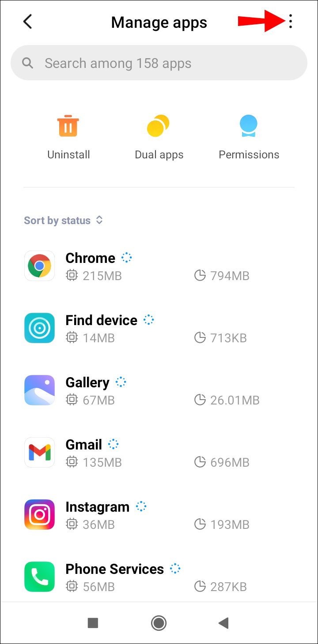This screenshot has width=318, height=644.
Task: Expand the Sort by status dropdown
Action: (x=63, y=221)
